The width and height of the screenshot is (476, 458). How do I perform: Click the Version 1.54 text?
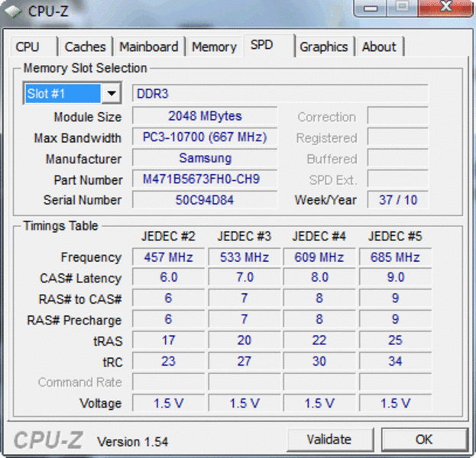coord(132,442)
